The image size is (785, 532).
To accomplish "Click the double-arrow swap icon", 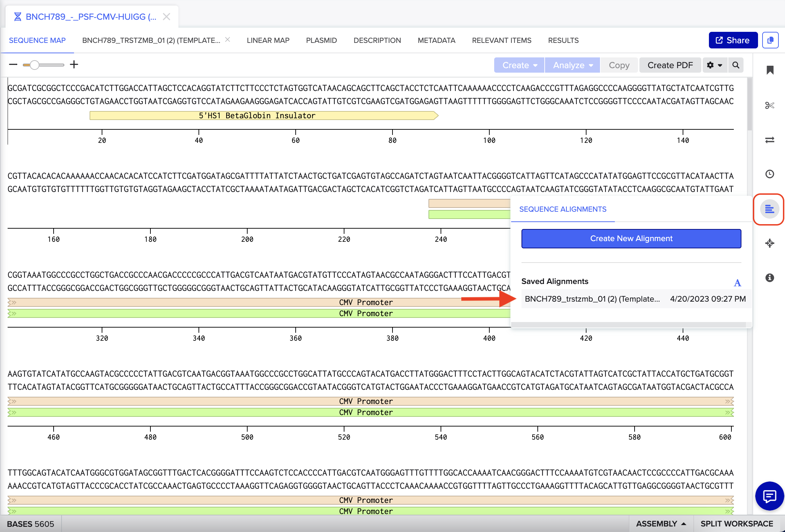I will click(x=770, y=140).
